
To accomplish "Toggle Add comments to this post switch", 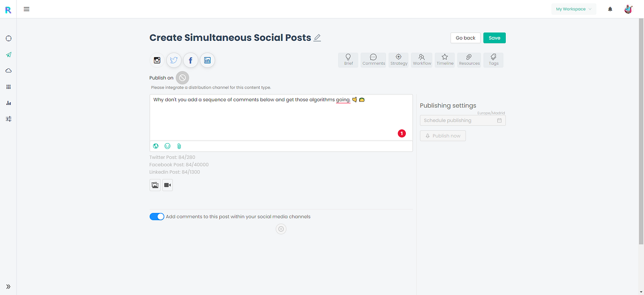I will click(157, 217).
